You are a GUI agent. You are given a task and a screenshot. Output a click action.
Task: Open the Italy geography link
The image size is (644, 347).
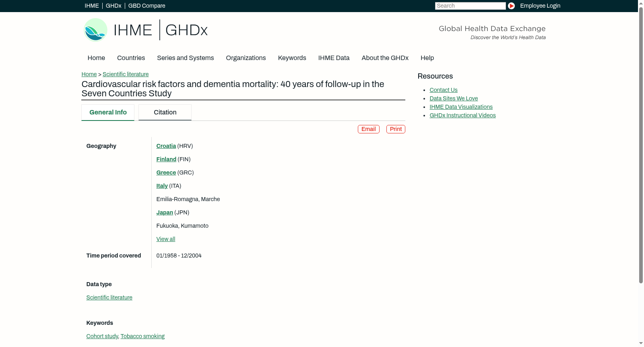162,186
